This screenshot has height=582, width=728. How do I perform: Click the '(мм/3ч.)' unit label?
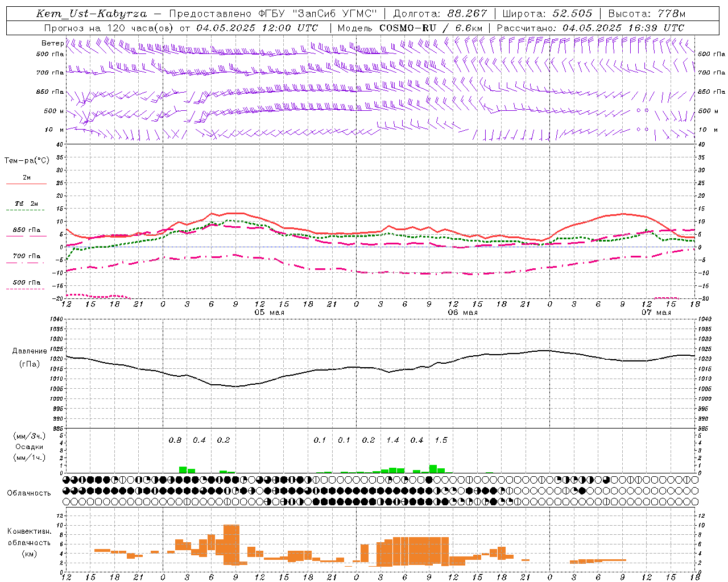pyautogui.click(x=29, y=436)
